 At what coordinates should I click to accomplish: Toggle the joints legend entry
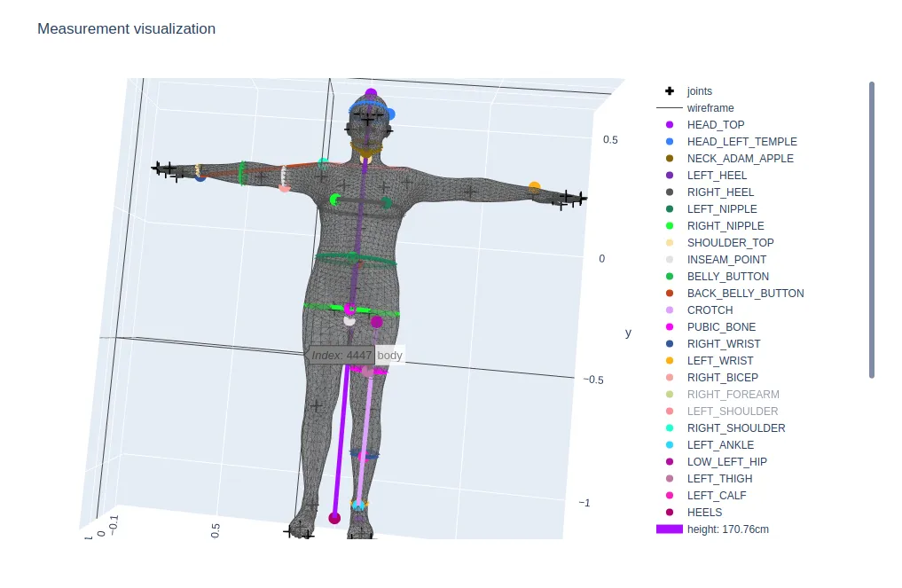point(699,90)
